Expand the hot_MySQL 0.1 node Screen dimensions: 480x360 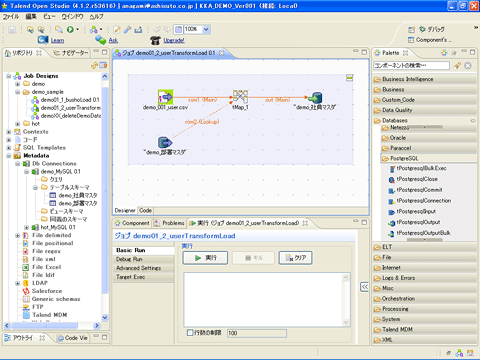tap(26, 227)
